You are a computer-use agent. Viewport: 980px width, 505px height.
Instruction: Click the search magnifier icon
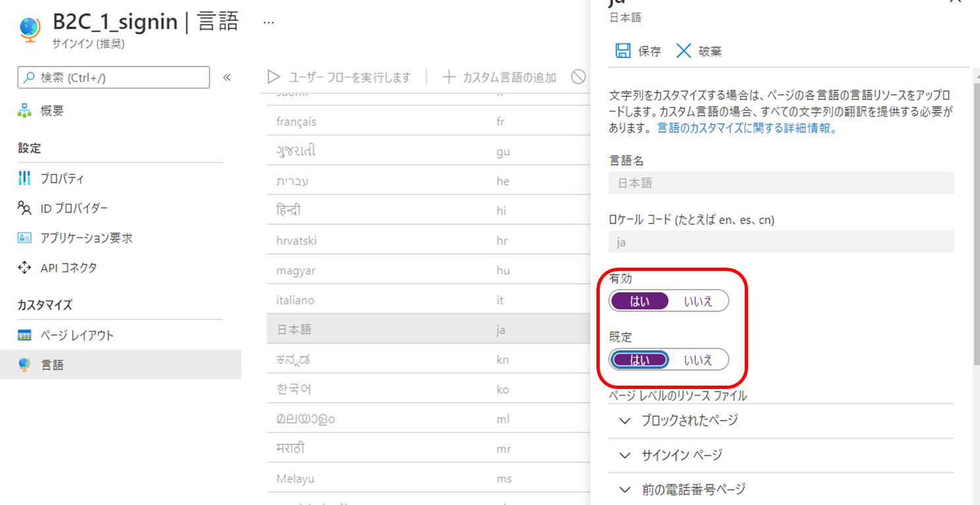pos(29,77)
